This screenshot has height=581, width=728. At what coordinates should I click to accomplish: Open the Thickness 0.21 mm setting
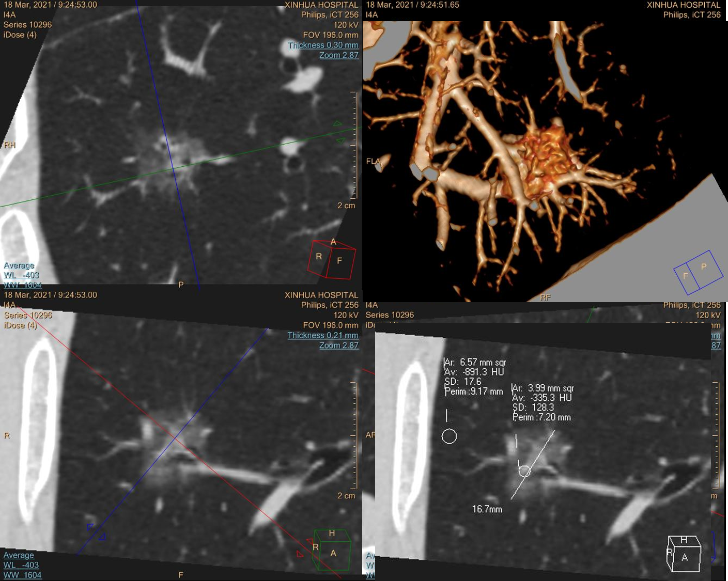(x=323, y=336)
